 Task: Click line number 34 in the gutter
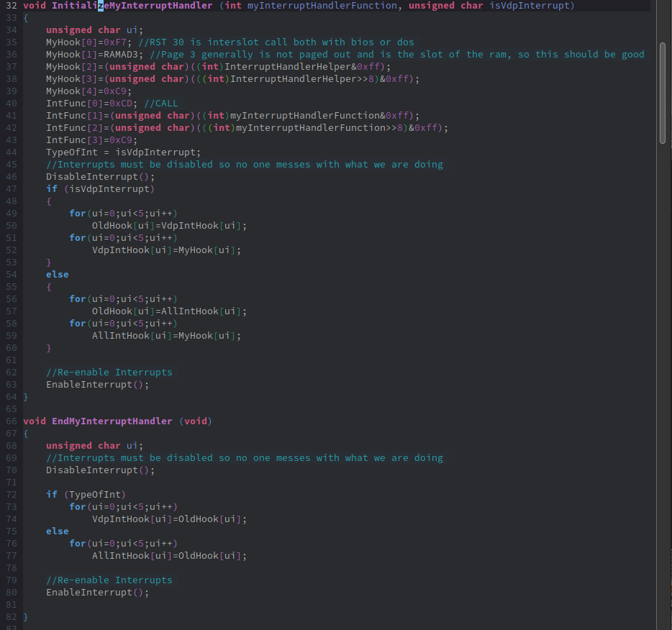click(x=11, y=30)
